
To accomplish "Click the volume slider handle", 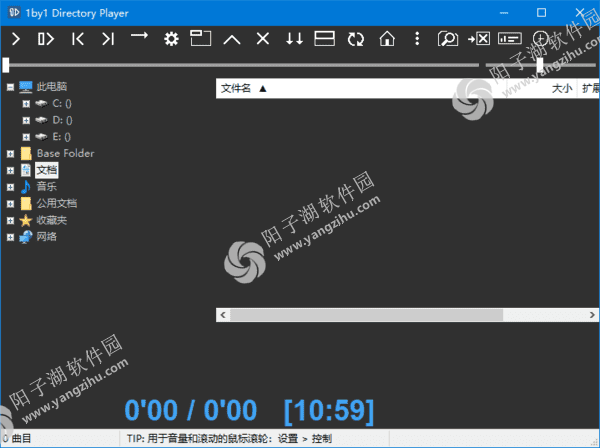I will 540,65.
